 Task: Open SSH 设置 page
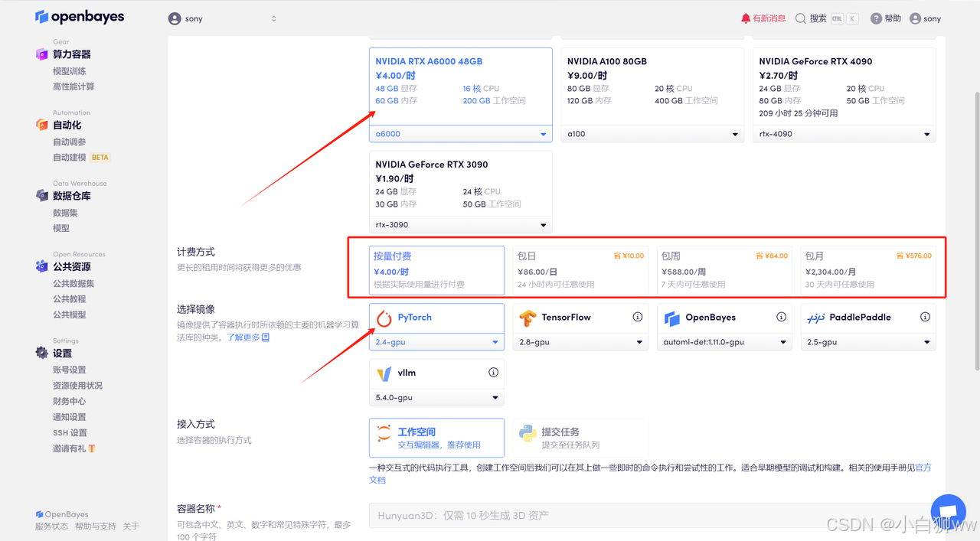(70, 433)
